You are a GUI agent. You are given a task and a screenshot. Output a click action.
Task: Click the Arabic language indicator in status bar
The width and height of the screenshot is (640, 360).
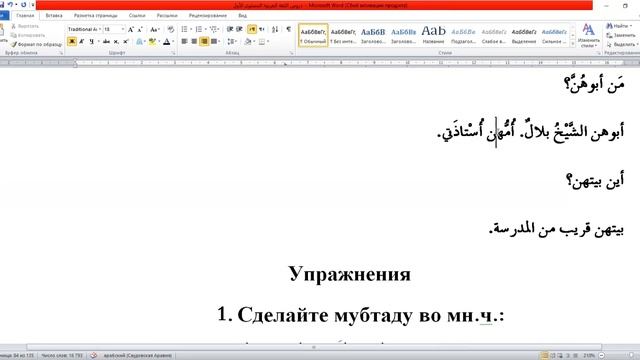click(x=138, y=356)
